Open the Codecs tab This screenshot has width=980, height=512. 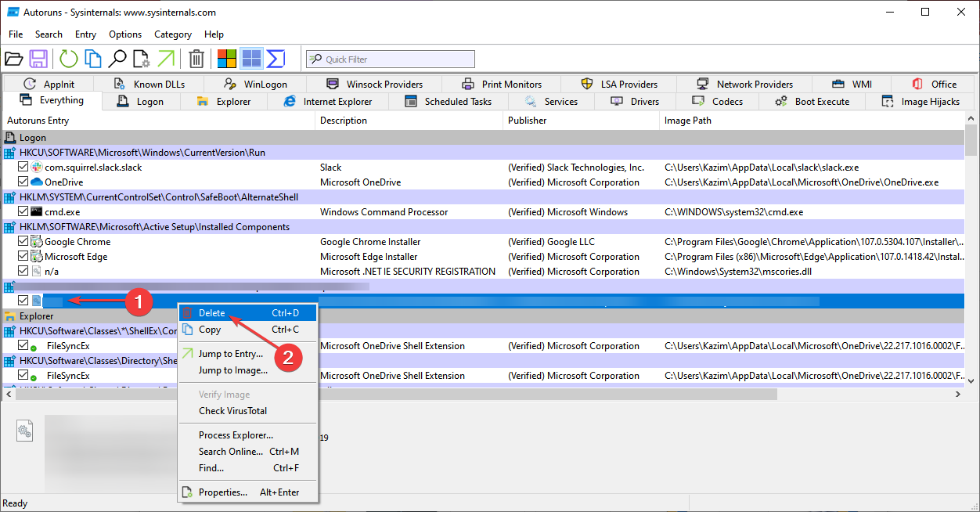tap(717, 102)
